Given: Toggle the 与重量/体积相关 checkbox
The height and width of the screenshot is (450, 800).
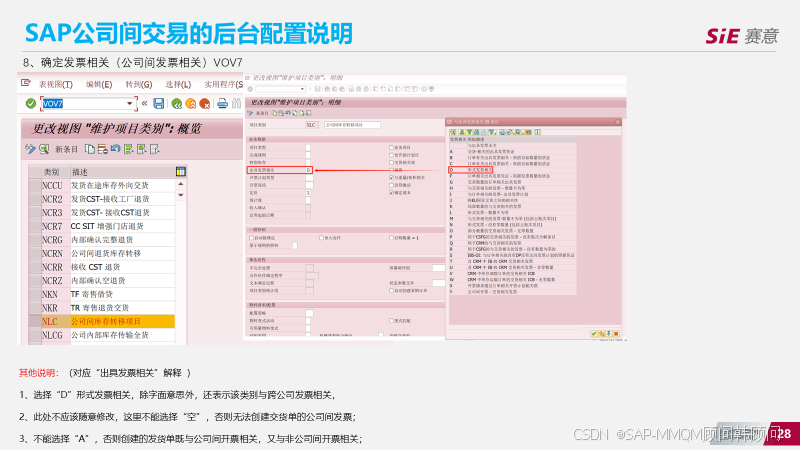Looking at the screenshot, I should [391, 178].
